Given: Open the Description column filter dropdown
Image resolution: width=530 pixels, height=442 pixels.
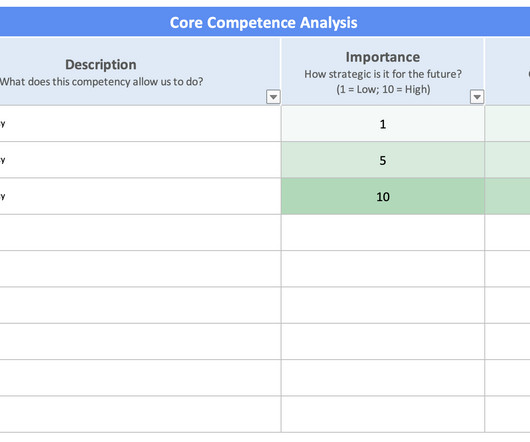Looking at the screenshot, I should click(x=273, y=97).
